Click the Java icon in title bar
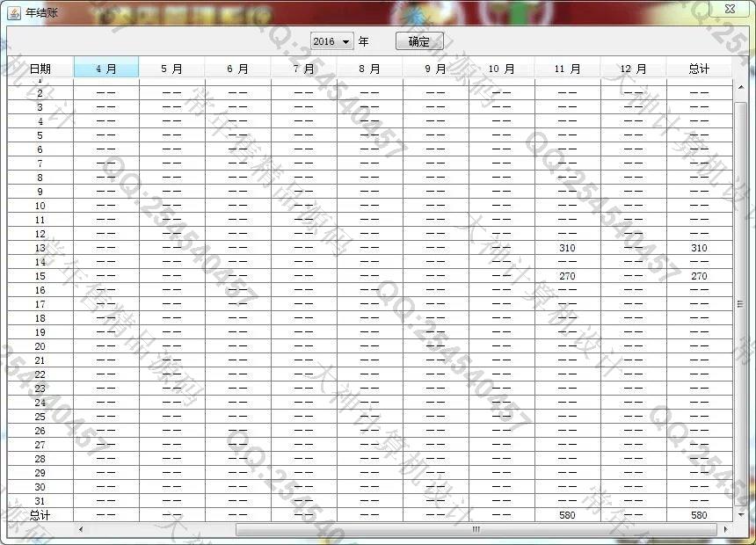This screenshot has width=756, height=545. [14, 13]
